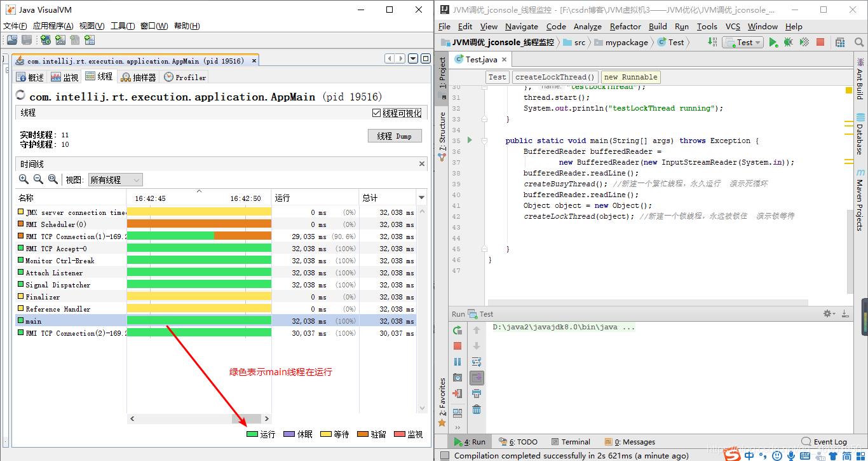
Task: Click Run with Coverage icon in IntelliJ
Action: [x=804, y=43]
